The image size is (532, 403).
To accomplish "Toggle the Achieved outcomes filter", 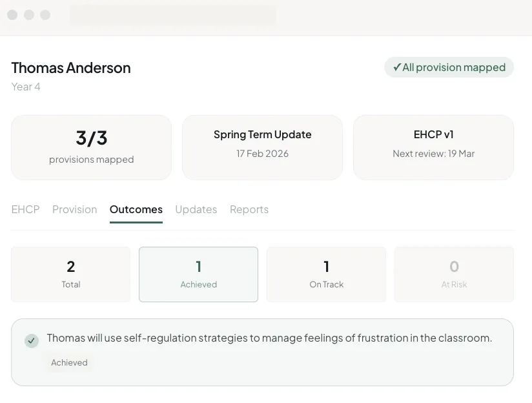I will [198, 274].
